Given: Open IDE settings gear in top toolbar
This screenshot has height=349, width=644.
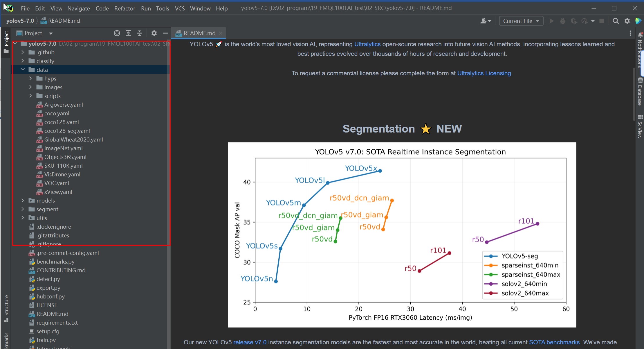Looking at the screenshot, I should (627, 21).
